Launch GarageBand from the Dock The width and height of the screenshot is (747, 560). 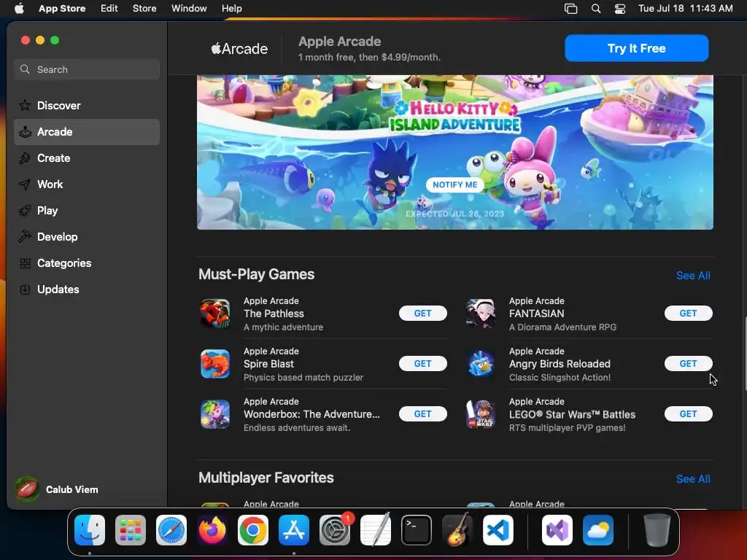click(457, 530)
